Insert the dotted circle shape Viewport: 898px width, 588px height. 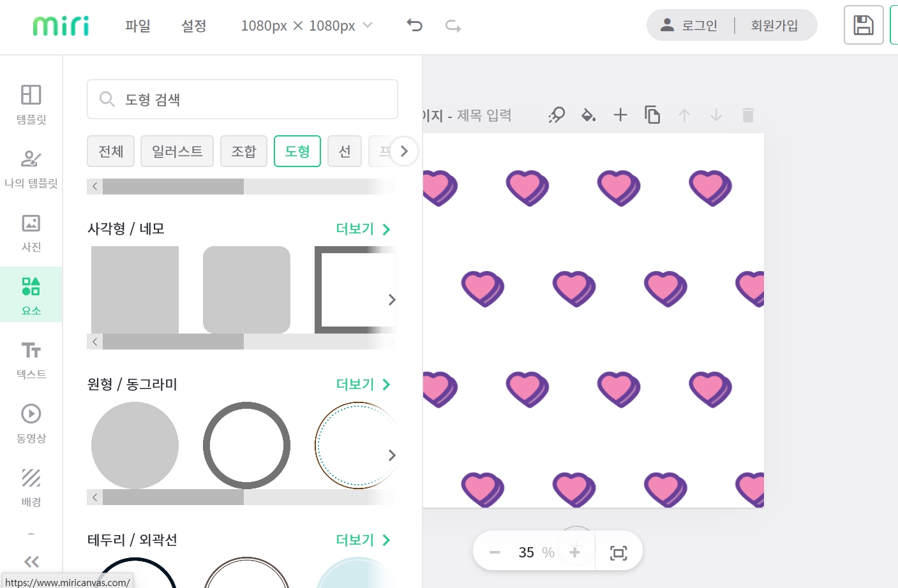[355, 445]
